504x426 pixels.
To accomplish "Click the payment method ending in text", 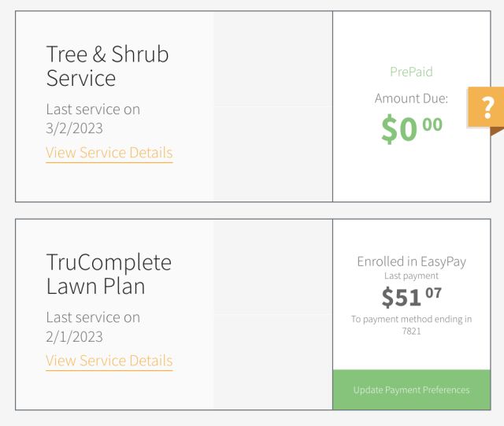I will 411,319.
